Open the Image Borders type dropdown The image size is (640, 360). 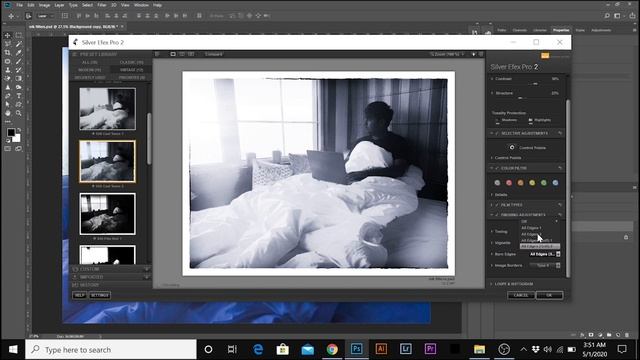(x=545, y=265)
